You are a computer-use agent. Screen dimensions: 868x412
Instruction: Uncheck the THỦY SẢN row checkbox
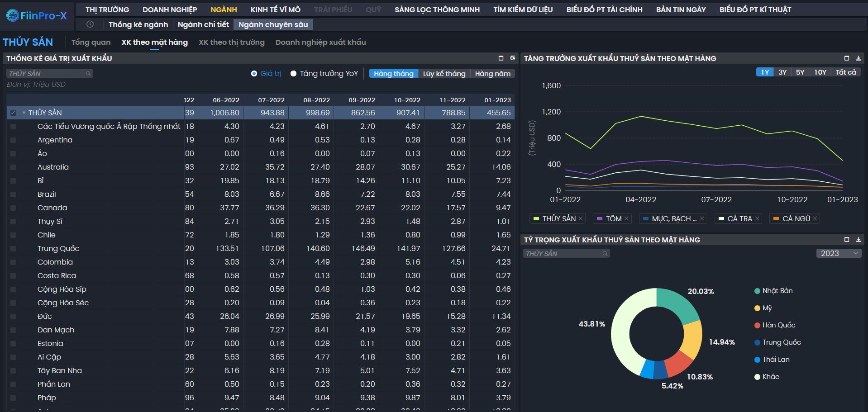click(x=13, y=113)
